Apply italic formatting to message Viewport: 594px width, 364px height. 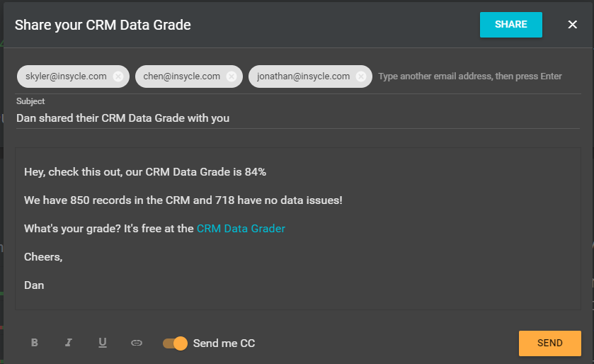(x=69, y=343)
